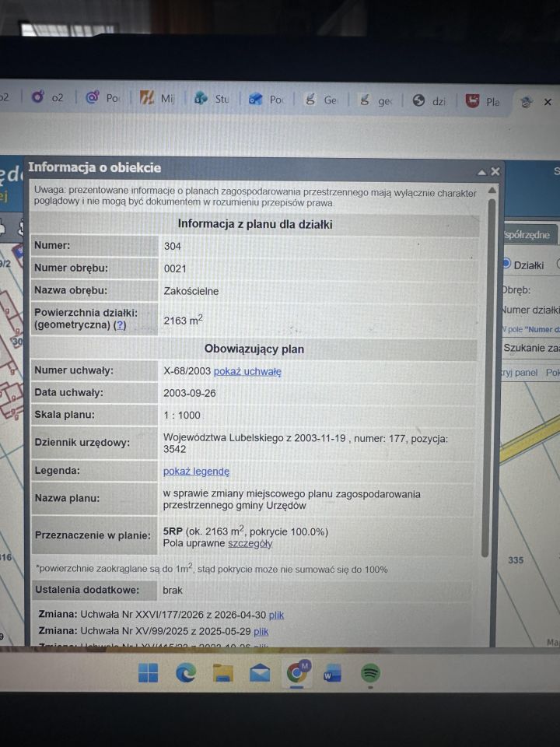Switch to the 'Stu' browser tab
The width and height of the screenshot is (560, 747).
212,99
